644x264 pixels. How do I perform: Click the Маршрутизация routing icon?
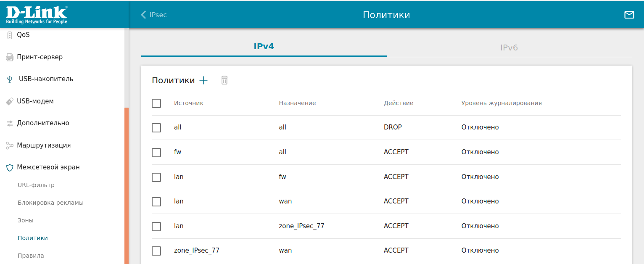click(9, 145)
